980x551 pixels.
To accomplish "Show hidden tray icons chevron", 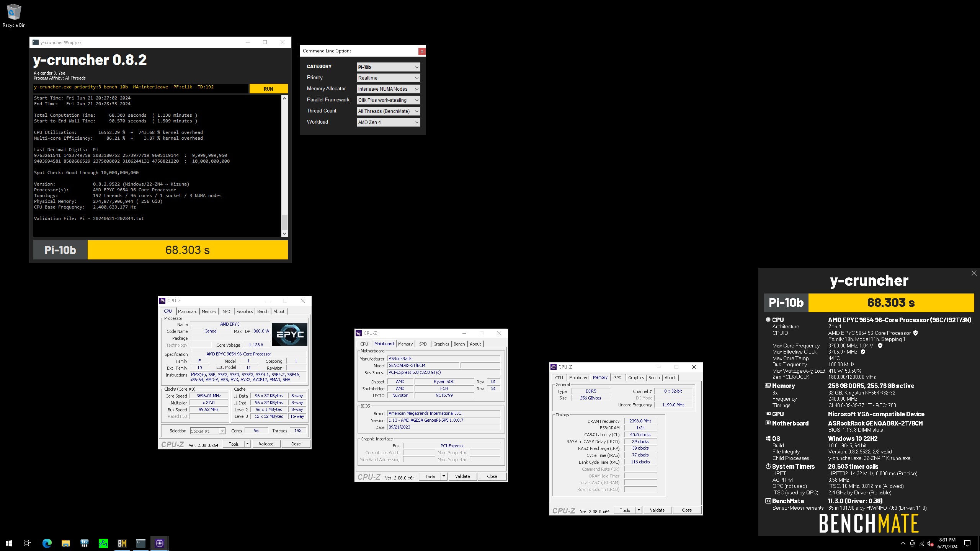I will pos(903,543).
